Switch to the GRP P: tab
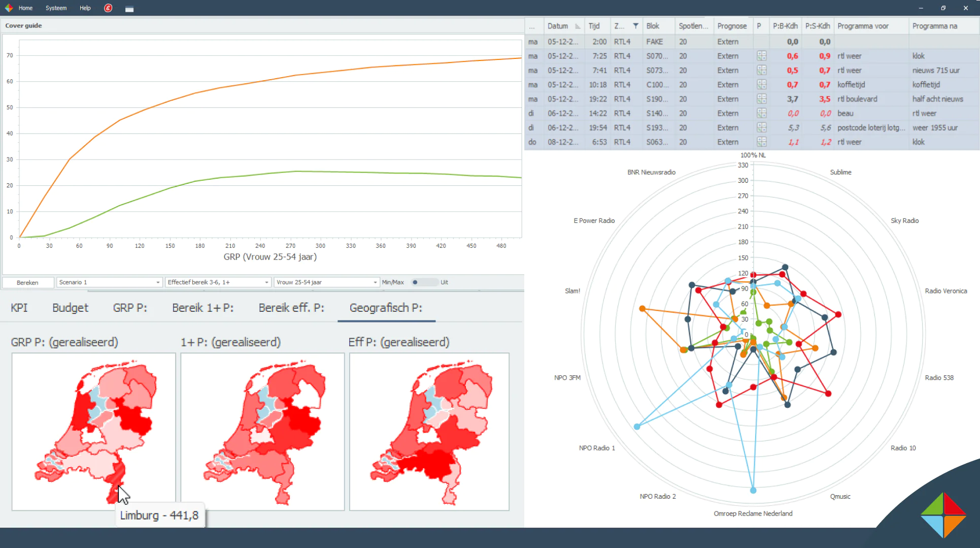 [130, 308]
